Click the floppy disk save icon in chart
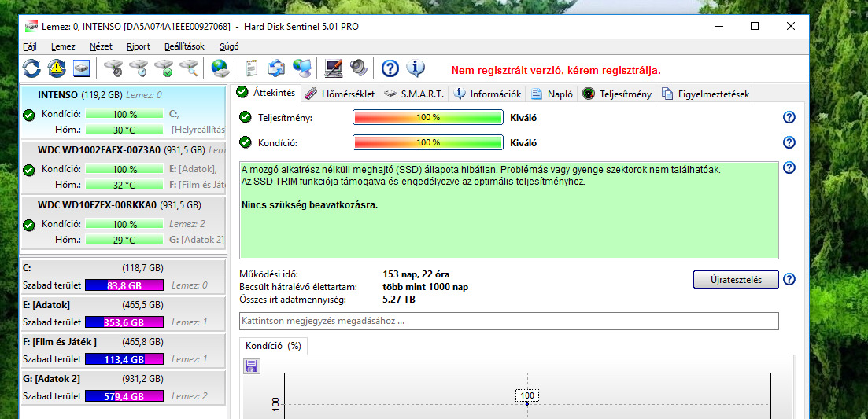868x419 pixels. (x=251, y=366)
